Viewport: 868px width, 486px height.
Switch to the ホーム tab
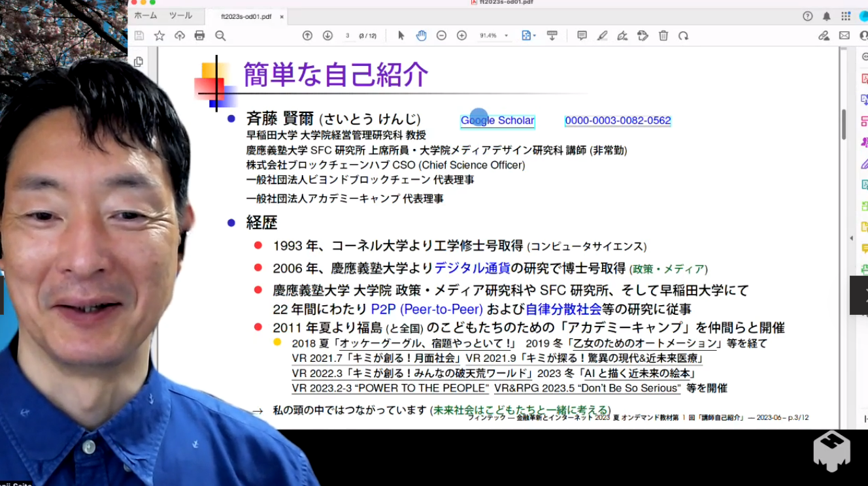(x=146, y=16)
